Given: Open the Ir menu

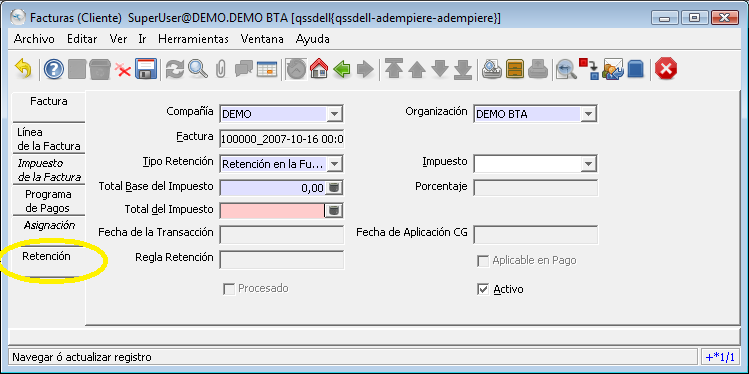Looking at the screenshot, I should [142, 39].
